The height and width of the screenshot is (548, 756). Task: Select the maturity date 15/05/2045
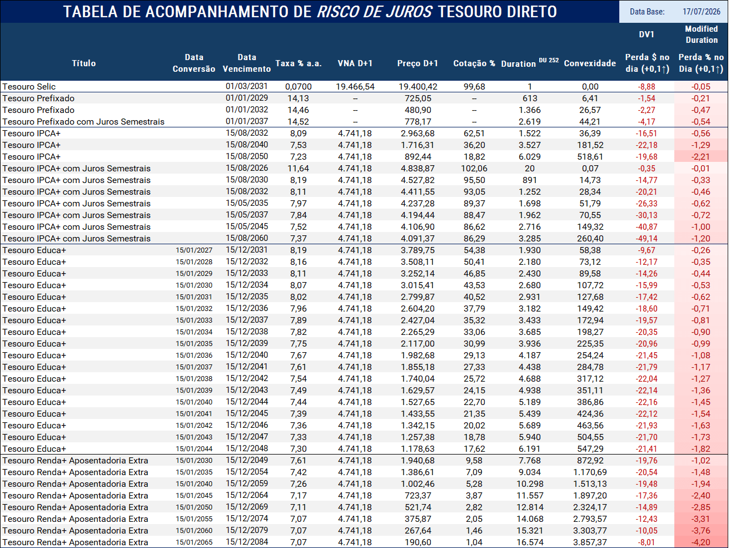247,226
